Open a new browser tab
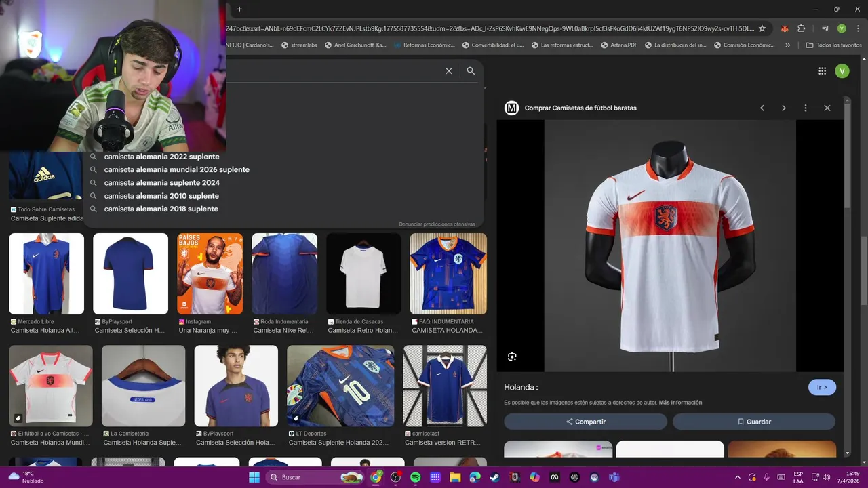The image size is (868, 488). tap(239, 9)
